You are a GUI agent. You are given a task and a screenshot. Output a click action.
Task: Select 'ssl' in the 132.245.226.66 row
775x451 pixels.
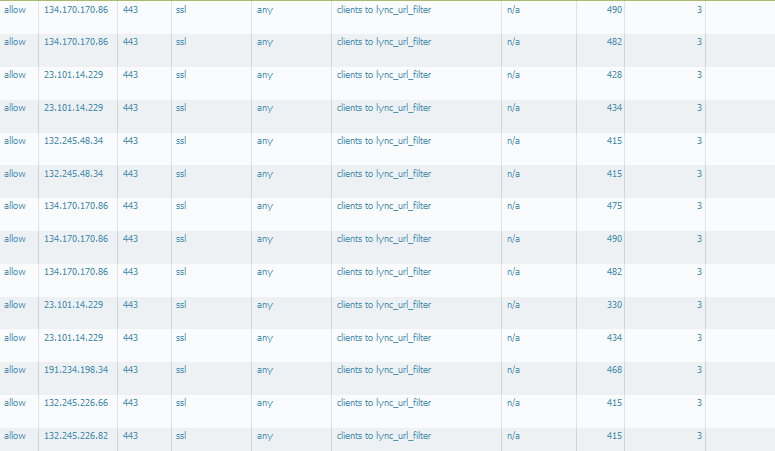tap(181, 403)
